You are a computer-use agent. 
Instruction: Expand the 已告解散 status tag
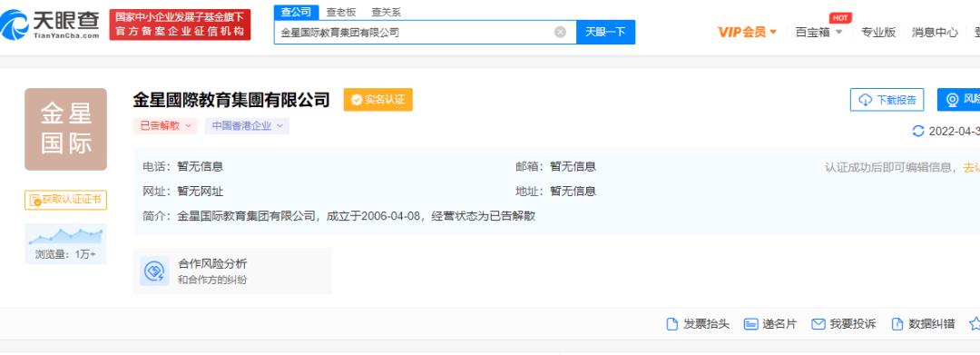tap(165, 125)
